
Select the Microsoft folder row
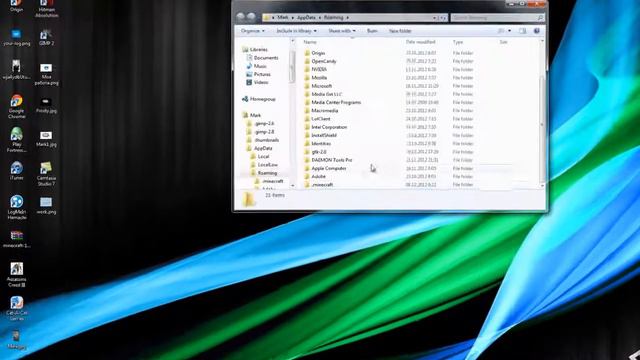(322, 86)
